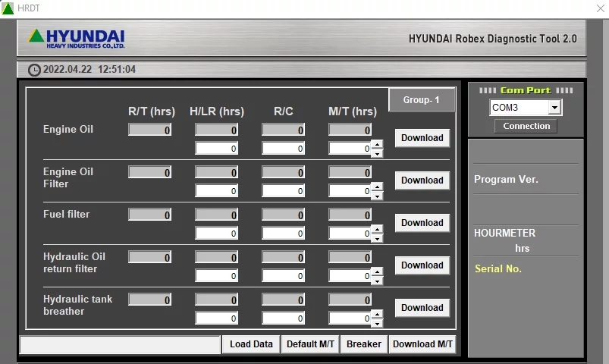Download Fuel filter settings
Image resolution: width=609 pixels, height=364 pixels.
(x=422, y=223)
